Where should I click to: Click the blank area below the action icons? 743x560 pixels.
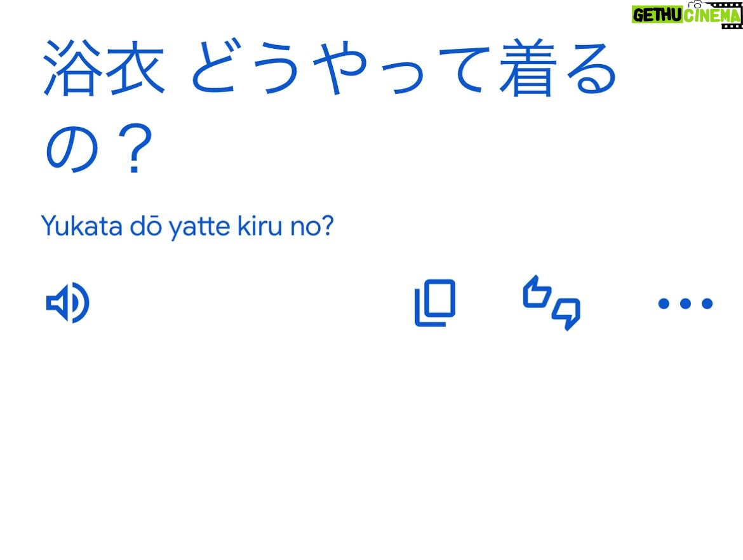(x=371, y=445)
